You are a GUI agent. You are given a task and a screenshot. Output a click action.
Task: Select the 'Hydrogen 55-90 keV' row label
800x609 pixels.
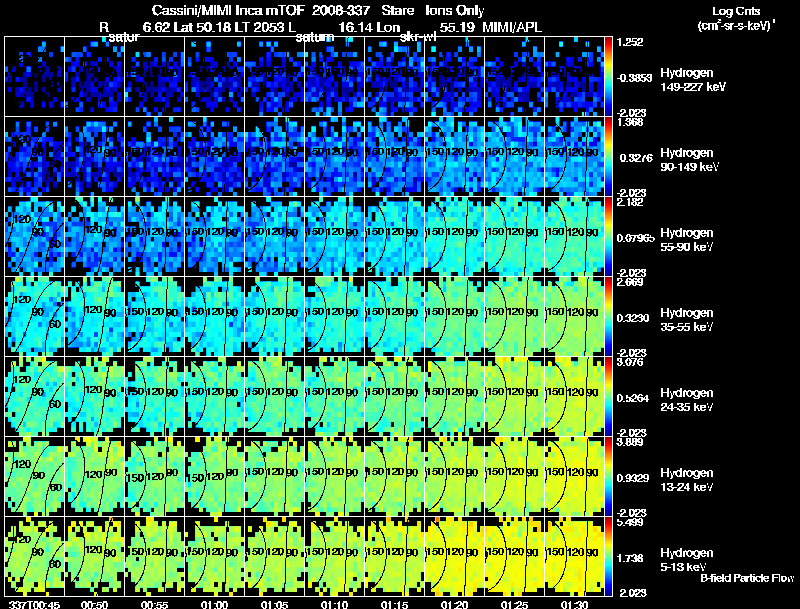coord(687,240)
